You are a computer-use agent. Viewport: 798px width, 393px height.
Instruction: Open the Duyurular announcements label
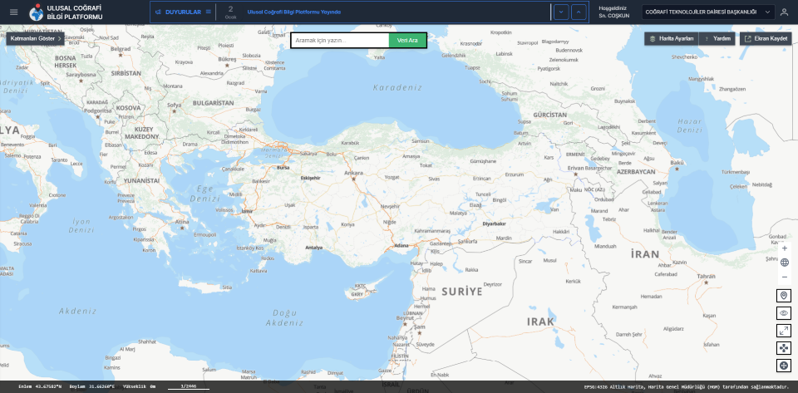click(183, 12)
